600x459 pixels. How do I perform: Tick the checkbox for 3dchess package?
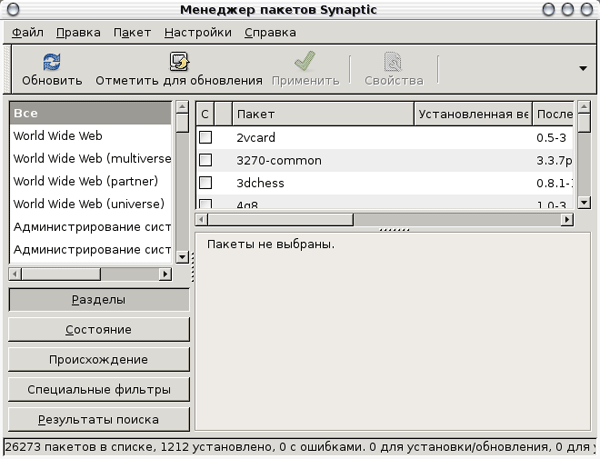click(x=205, y=183)
